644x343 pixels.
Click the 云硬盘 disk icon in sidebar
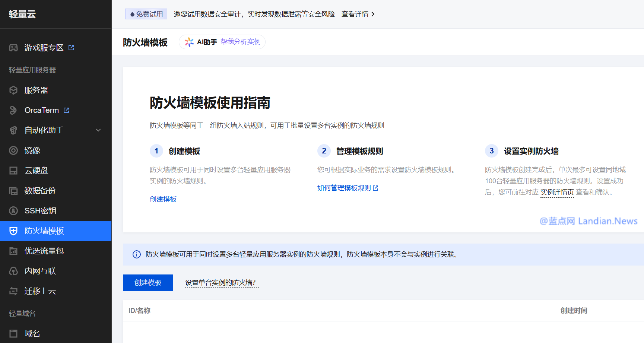13,171
